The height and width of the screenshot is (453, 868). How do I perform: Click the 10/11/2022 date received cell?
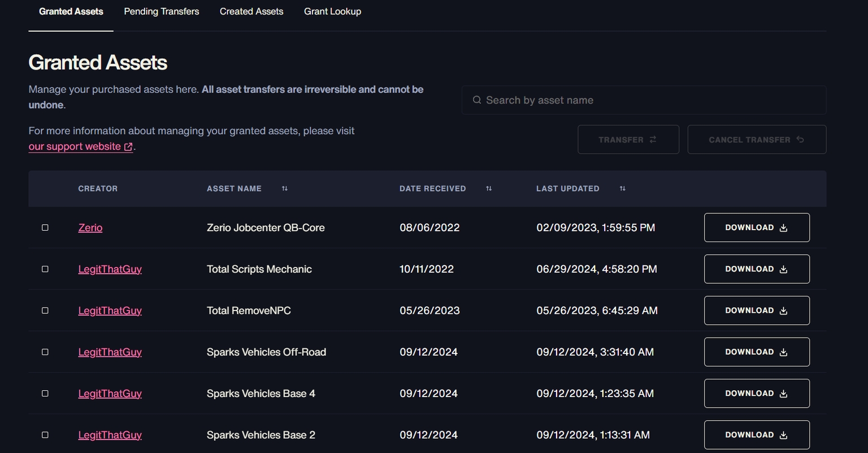coord(427,269)
